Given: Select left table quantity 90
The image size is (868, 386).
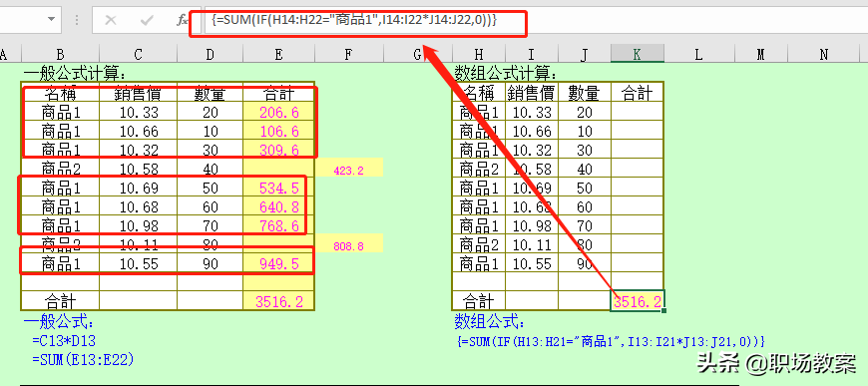Looking at the screenshot, I should 210,263.
